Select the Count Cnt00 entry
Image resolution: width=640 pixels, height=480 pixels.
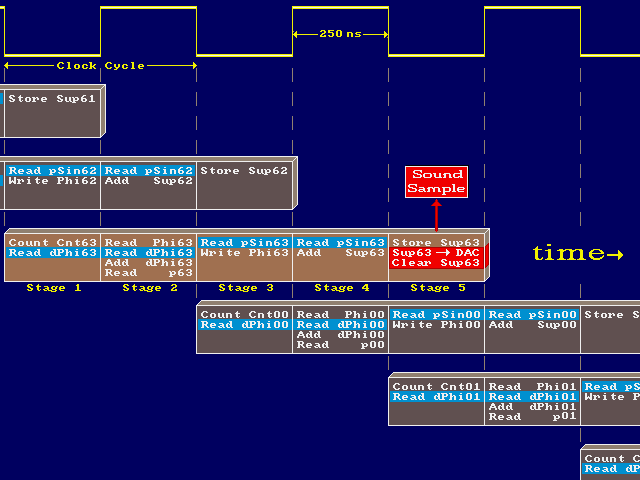coord(244,315)
